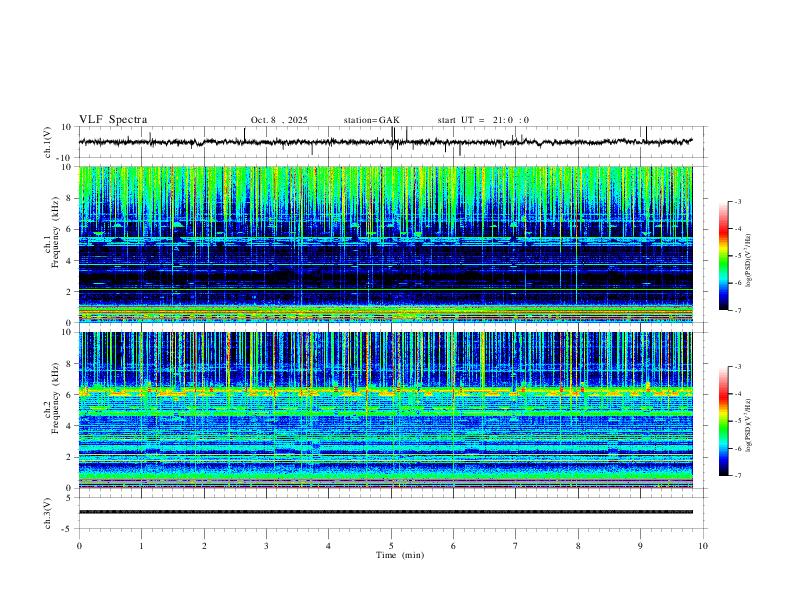Click the "10" tick on the time axis
This screenshot has width=792, height=612.
[703, 546]
